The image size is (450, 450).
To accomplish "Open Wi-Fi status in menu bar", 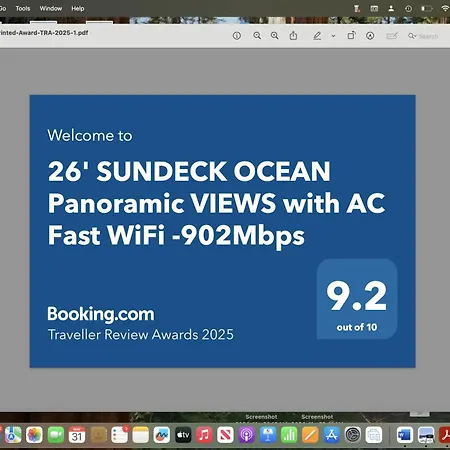I will point(445,8).
